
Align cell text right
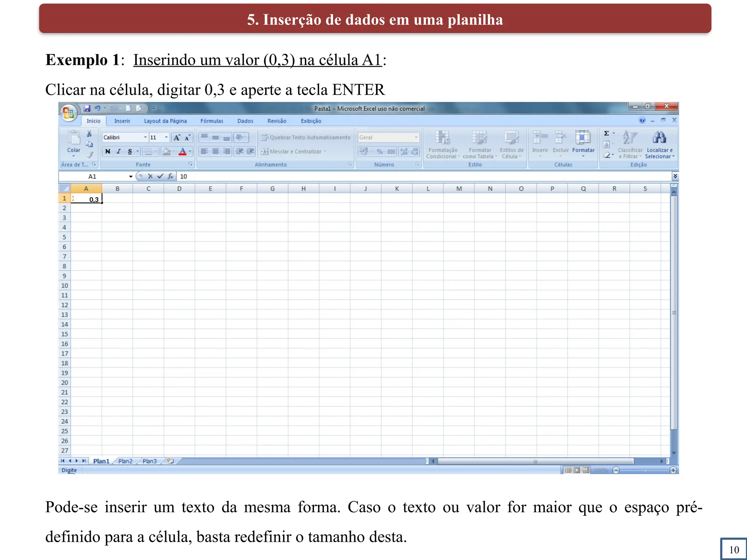227,151
